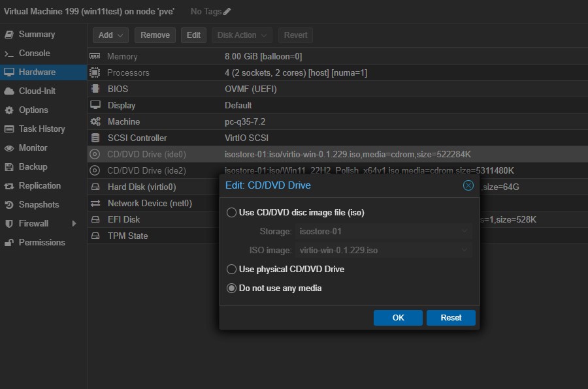588x389 pixels.
Task: Click the edit tags pencil icon
Action: pos(227,11)
